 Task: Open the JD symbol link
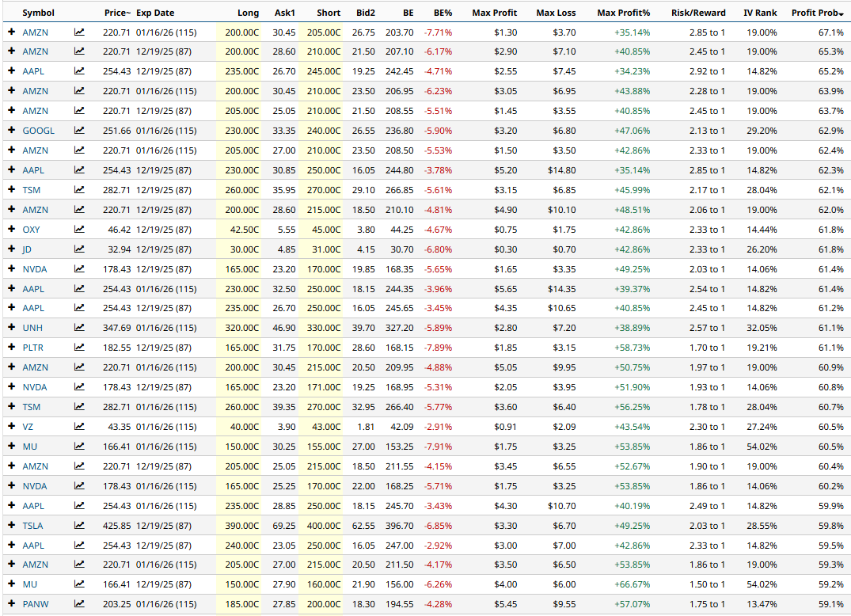[x=27, y=249]
